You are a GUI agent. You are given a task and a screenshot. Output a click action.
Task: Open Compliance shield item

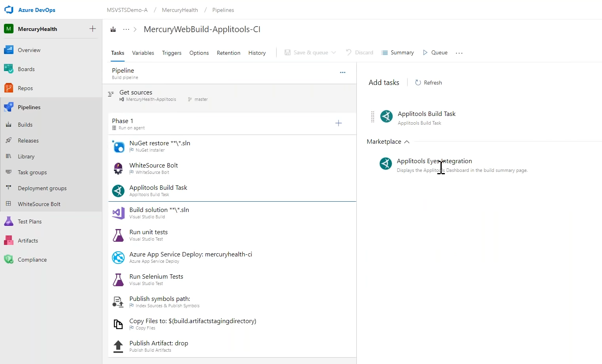click(9, 260)
